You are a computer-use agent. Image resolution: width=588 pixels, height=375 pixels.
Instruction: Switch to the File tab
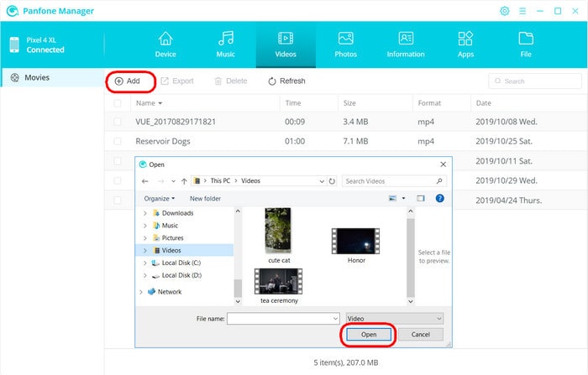point(526,44)
